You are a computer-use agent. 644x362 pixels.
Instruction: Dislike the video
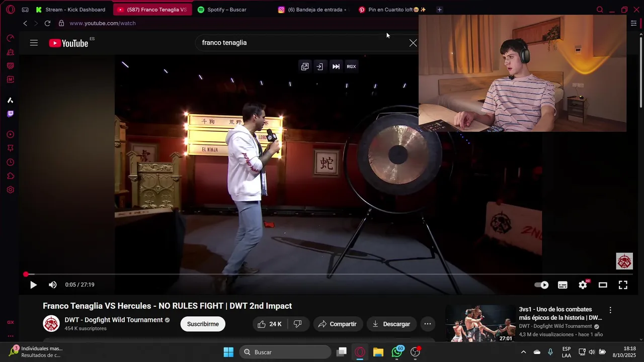297,324
